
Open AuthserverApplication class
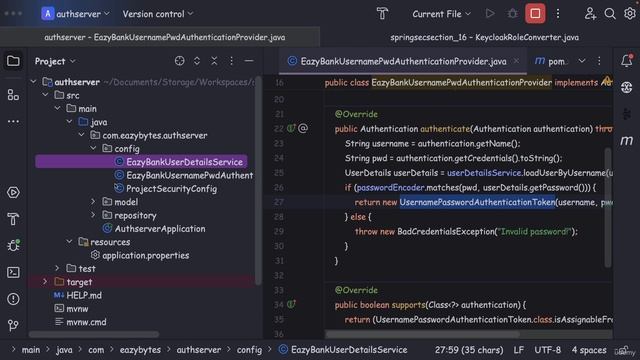(x=160, y=229)
